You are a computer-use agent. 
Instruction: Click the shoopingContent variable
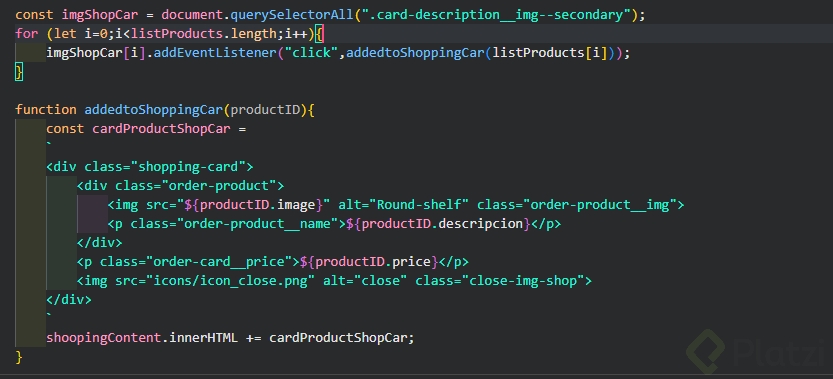tap(104, 338)
